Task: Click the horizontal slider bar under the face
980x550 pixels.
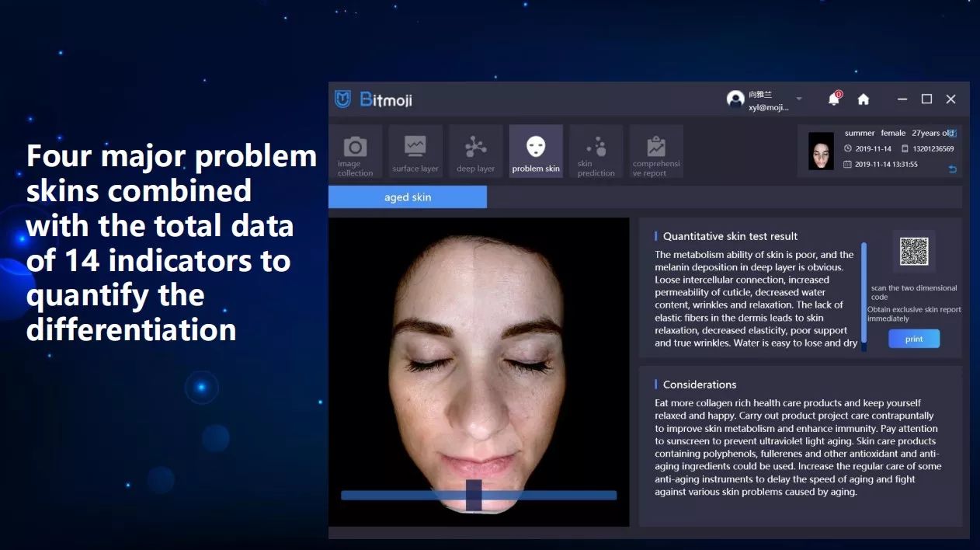Action: 479,495
